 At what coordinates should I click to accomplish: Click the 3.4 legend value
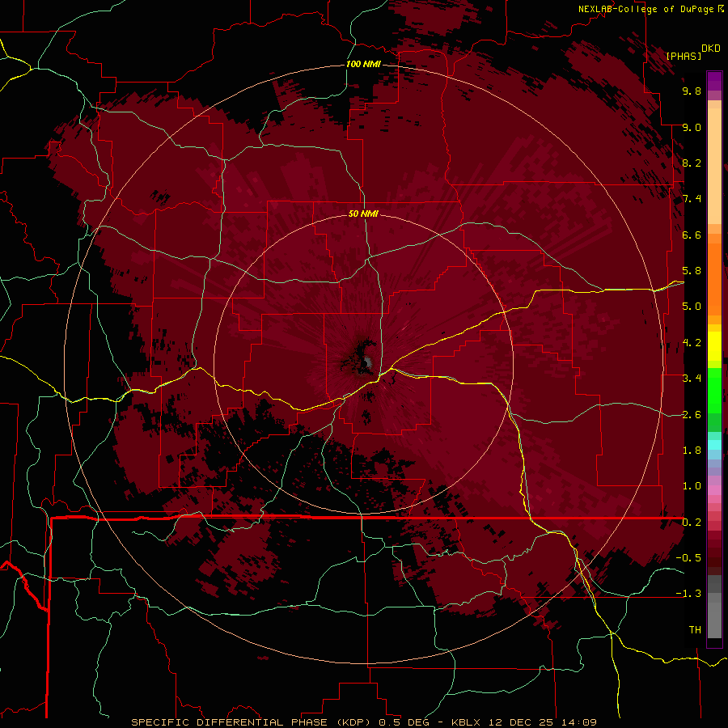coord(692,379)
